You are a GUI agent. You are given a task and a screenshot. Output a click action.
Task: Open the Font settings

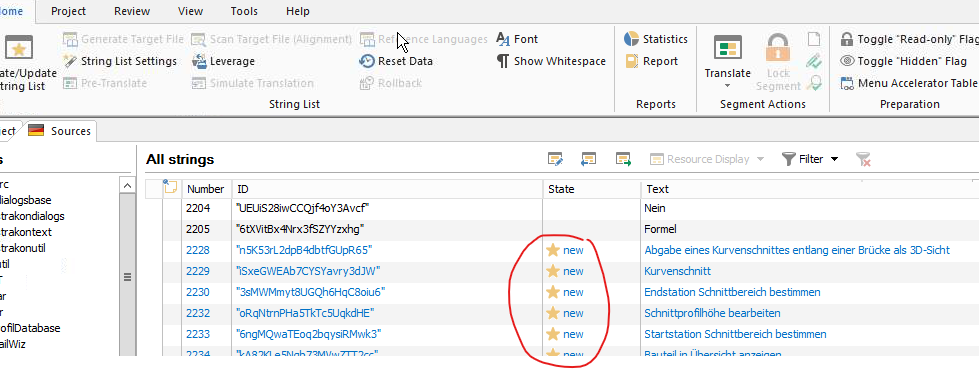tap(517, 39)
